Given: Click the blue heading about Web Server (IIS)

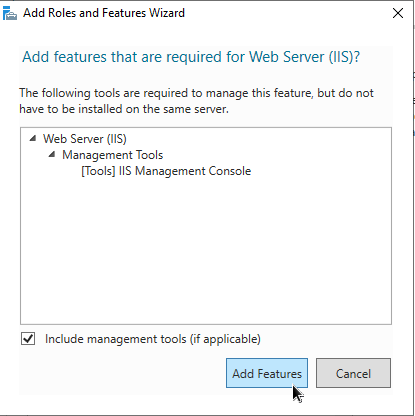Looking at the screenshot, I should pyautogui.click(x=191, y=57).
